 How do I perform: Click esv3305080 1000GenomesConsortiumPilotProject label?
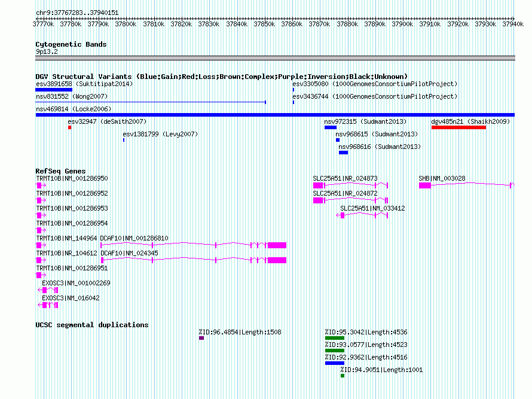pos(375,84)
